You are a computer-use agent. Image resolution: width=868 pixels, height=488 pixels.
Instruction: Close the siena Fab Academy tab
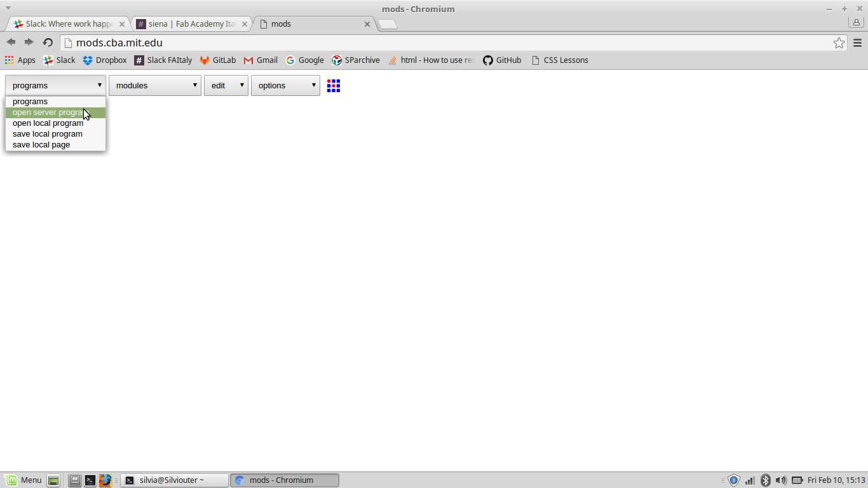tap(245, 24)
